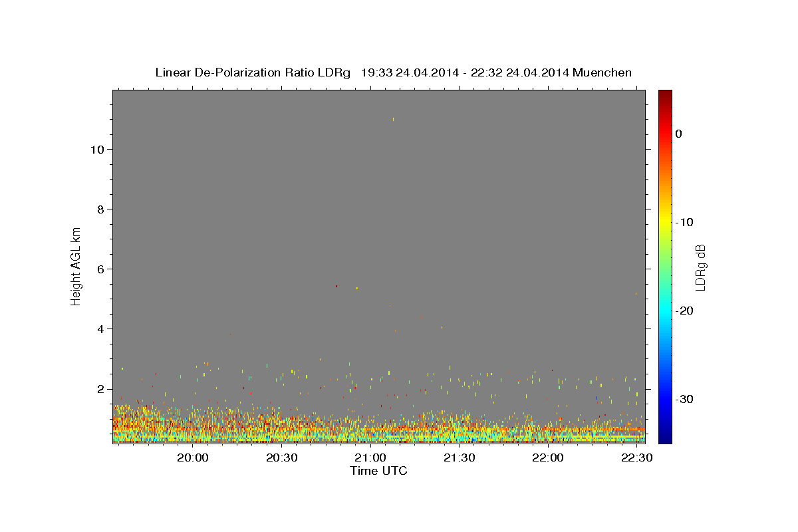This screenshot has height=532, width=798.
Task: Click the colorbar value '-20'
Action: (685, 311)
